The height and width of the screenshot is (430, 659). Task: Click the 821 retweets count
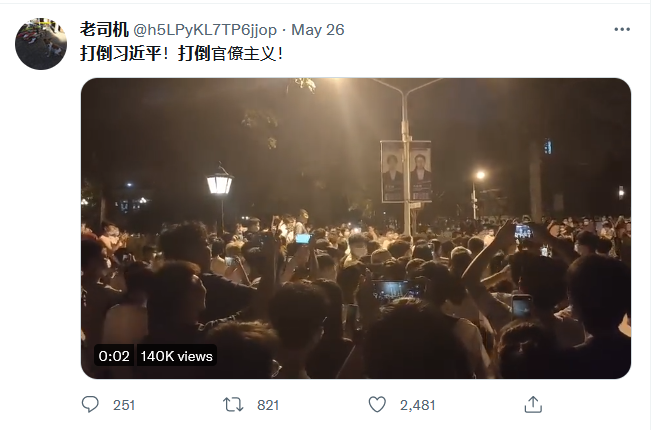(268, 405)
